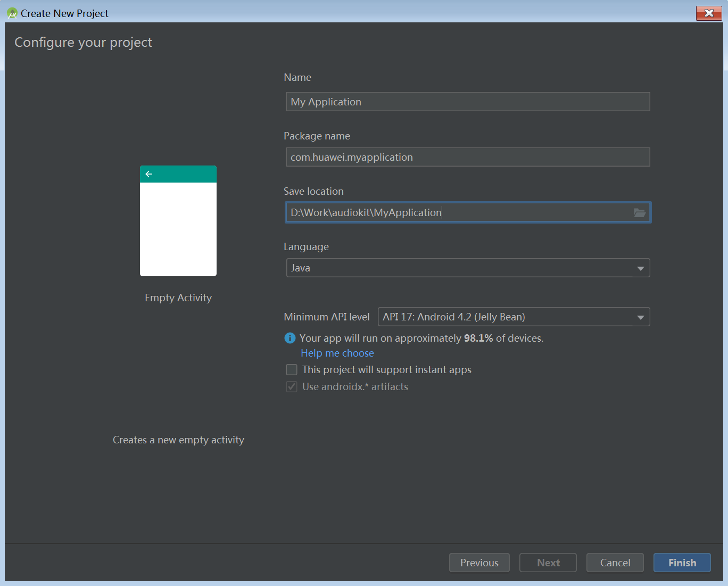
Task: Click the Android Studio logo in title bar
Action: point(12,13)
